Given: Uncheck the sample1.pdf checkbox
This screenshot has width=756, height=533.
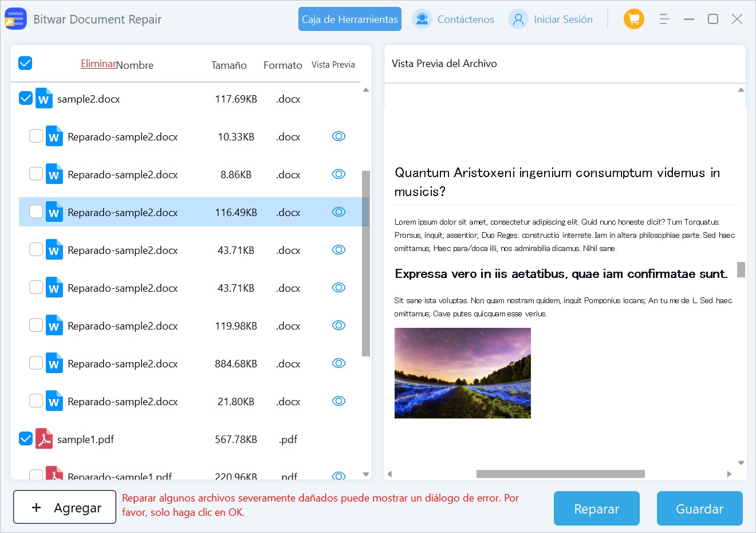Looking at the screenshot, I should coord(26,438).
